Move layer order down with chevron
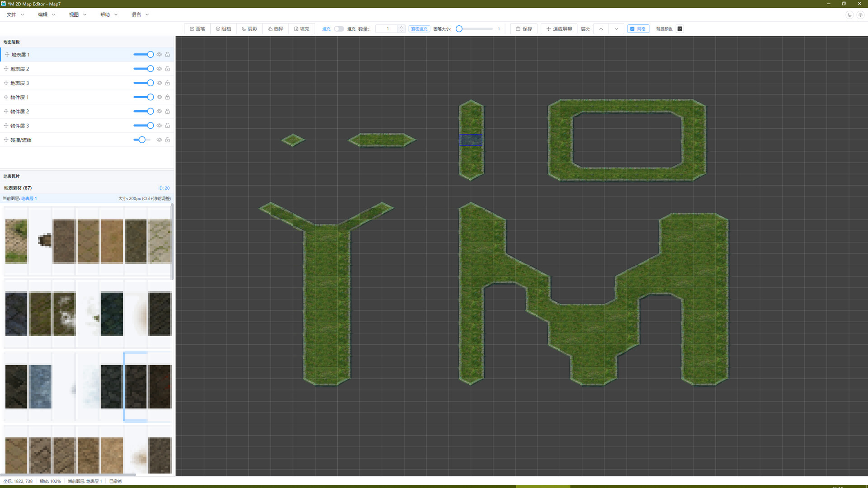 (x=616, y=29)
